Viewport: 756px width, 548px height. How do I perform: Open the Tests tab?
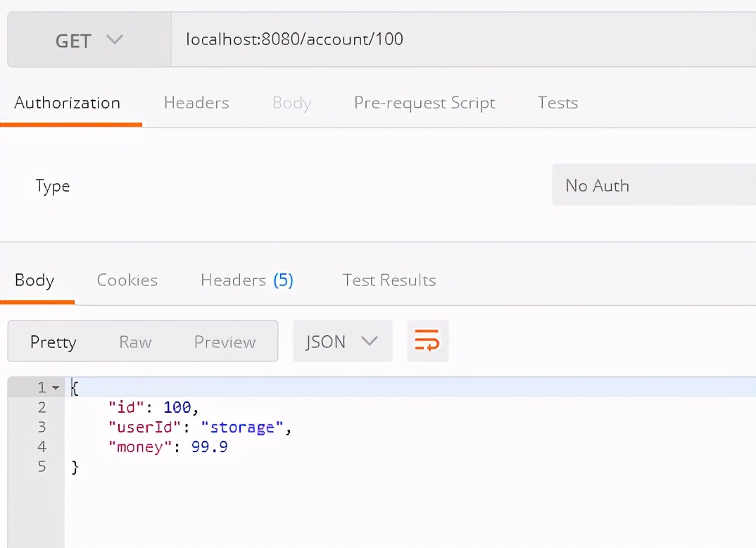click(x=557, y=103)
